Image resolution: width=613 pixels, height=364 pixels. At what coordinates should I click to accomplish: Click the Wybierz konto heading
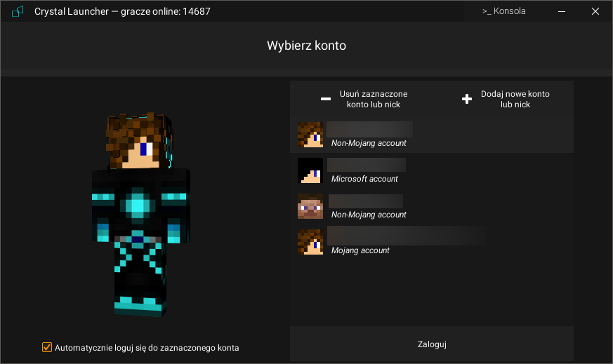pos(306,46)
